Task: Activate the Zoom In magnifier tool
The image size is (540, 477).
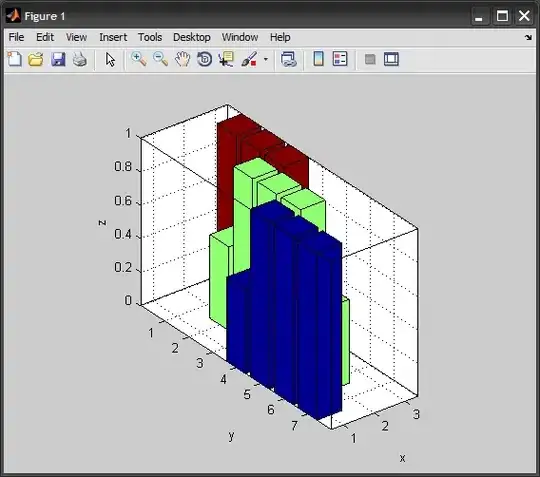Action: coord(138,59)
